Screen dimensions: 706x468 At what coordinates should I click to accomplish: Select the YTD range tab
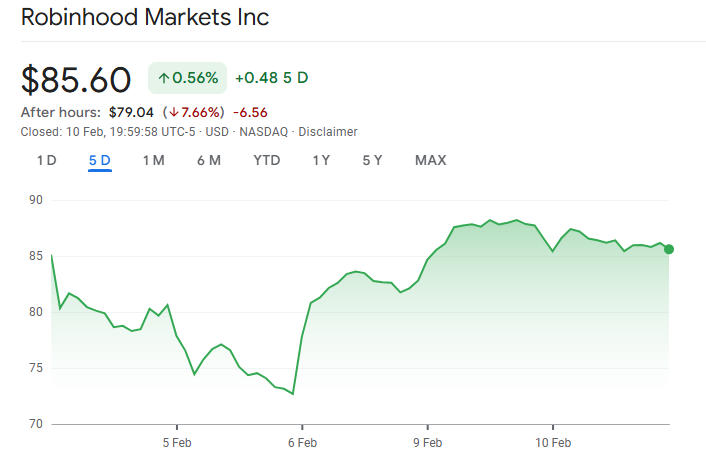tap(266, 160)
